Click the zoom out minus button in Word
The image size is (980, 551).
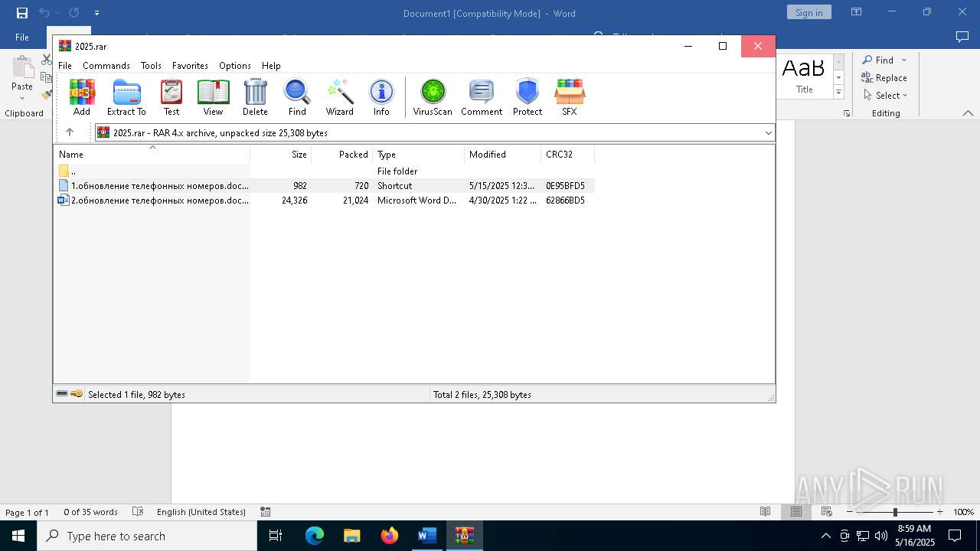tap(850, 512)
